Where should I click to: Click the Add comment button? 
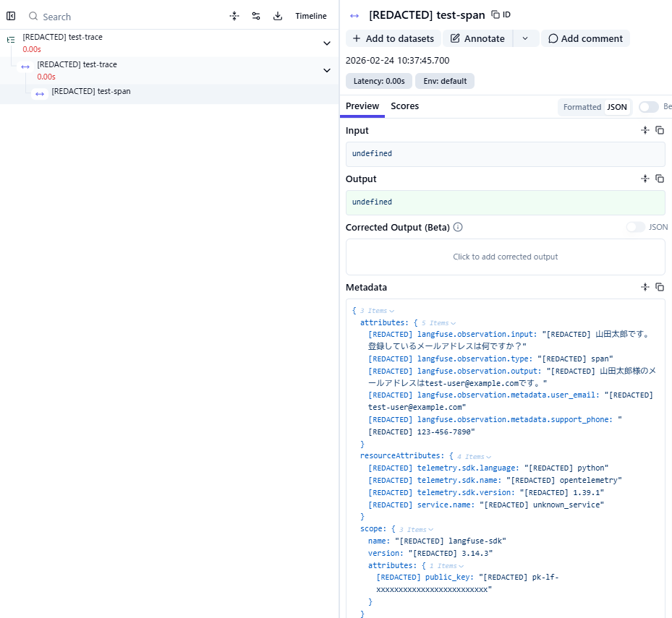point(585,38)
